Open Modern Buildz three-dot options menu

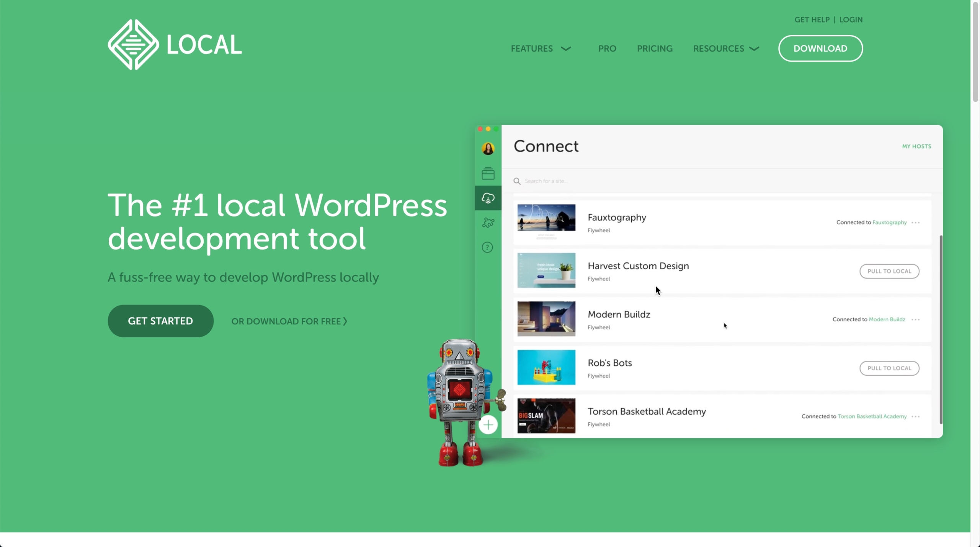915,319
